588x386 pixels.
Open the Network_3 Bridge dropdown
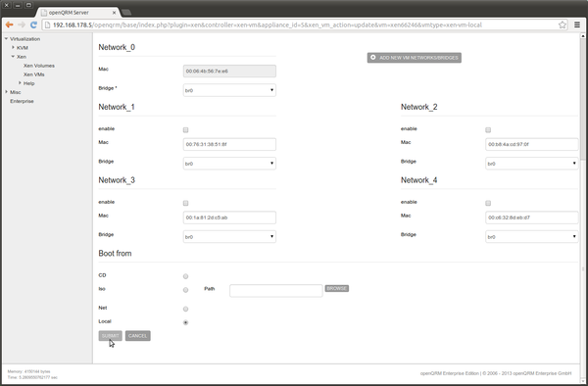pos(229,236)
